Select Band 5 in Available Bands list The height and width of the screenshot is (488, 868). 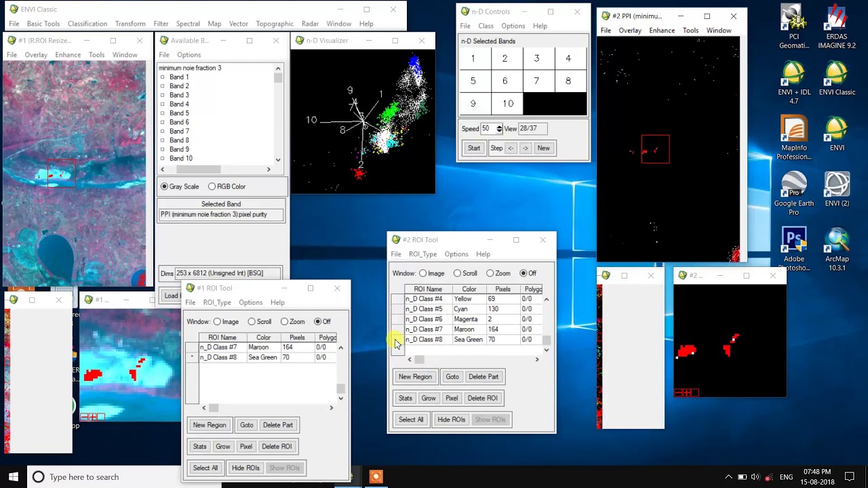tap(179, 113)
